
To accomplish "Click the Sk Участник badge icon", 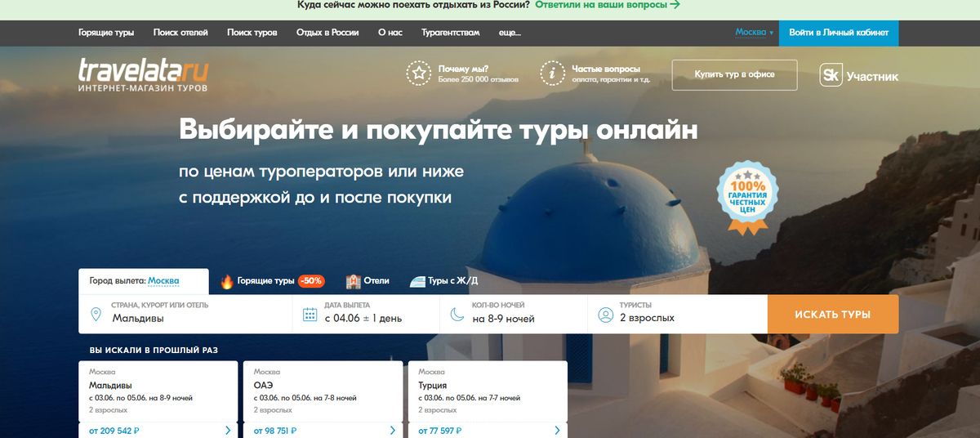I will pos(831,76).
